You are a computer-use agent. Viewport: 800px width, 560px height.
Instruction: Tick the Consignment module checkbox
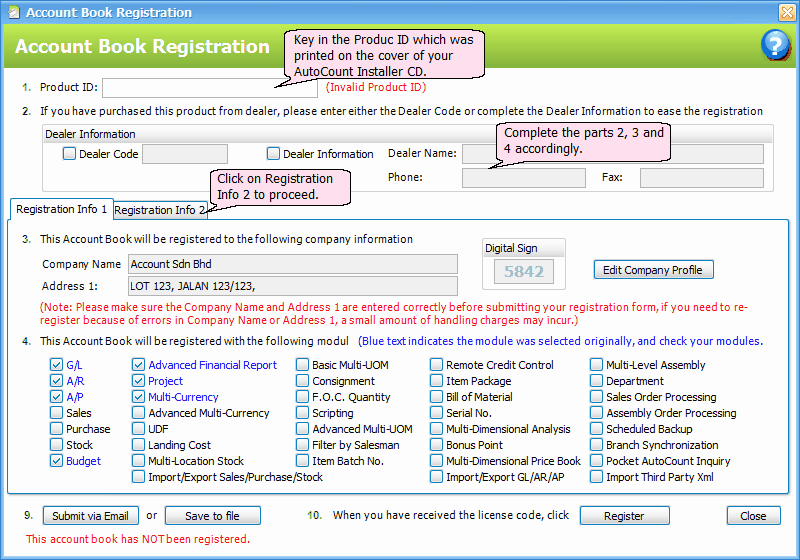[x=302, y=381]
